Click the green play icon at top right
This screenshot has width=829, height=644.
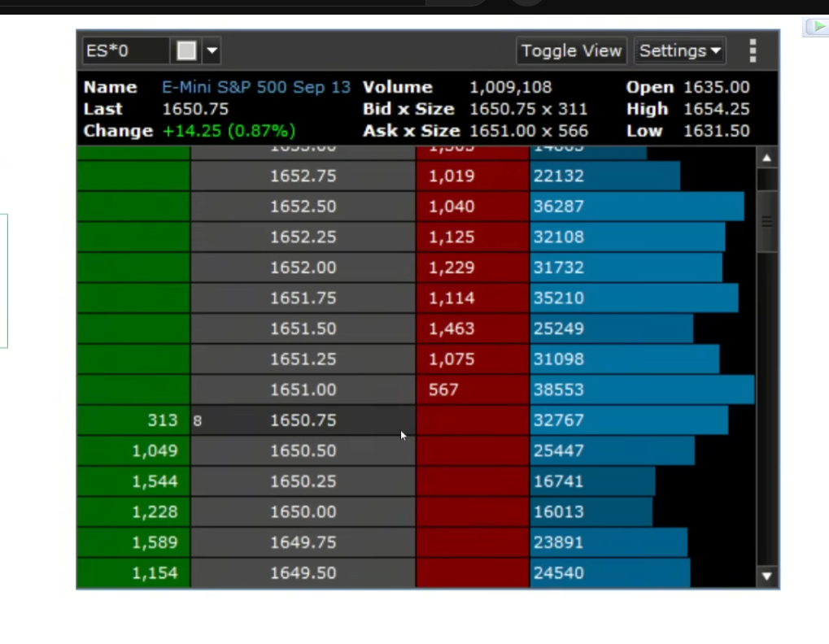(x=815, y=28)
